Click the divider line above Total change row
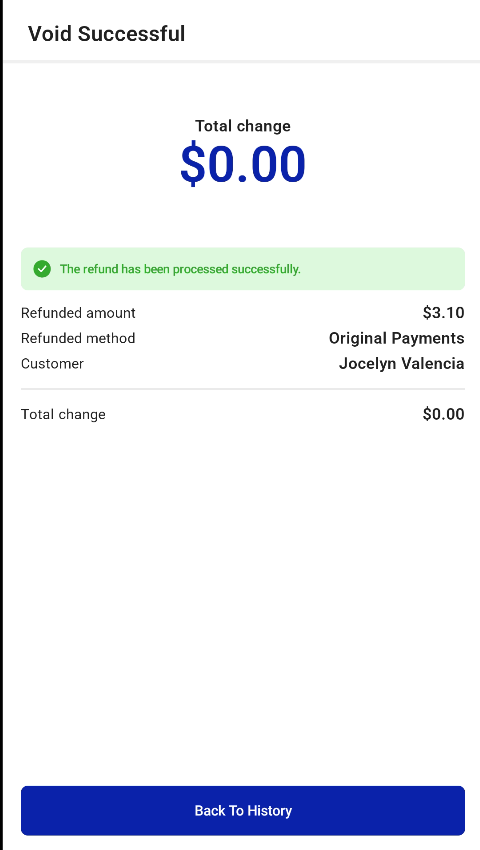 [243, 389]
